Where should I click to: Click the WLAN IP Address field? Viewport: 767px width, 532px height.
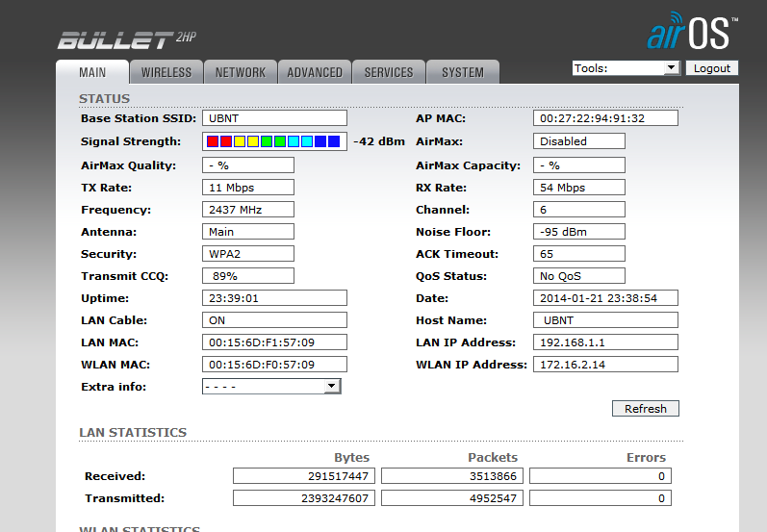click(605, 365)
